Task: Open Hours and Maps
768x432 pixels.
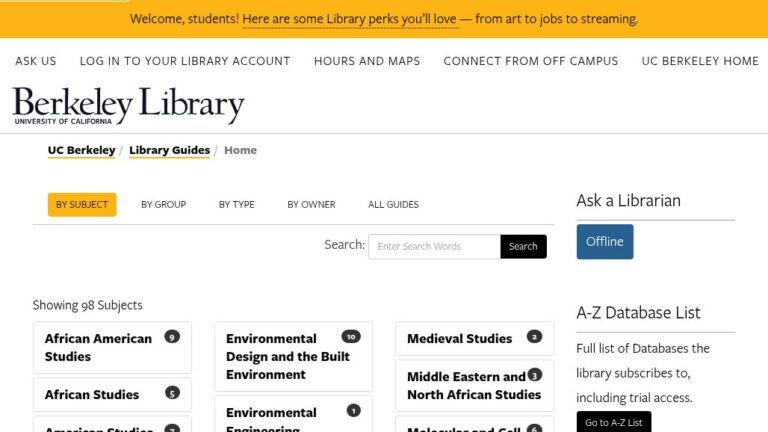Action: point(367,61)
